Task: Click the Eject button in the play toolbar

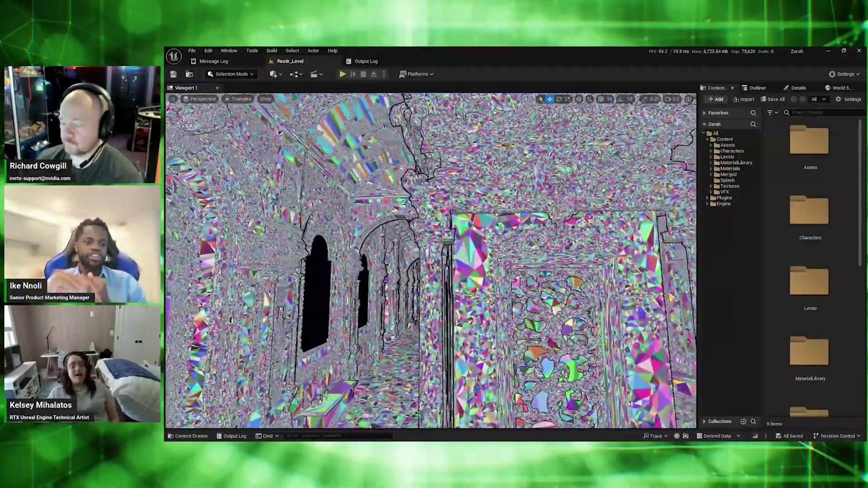Action: (373, 74)
